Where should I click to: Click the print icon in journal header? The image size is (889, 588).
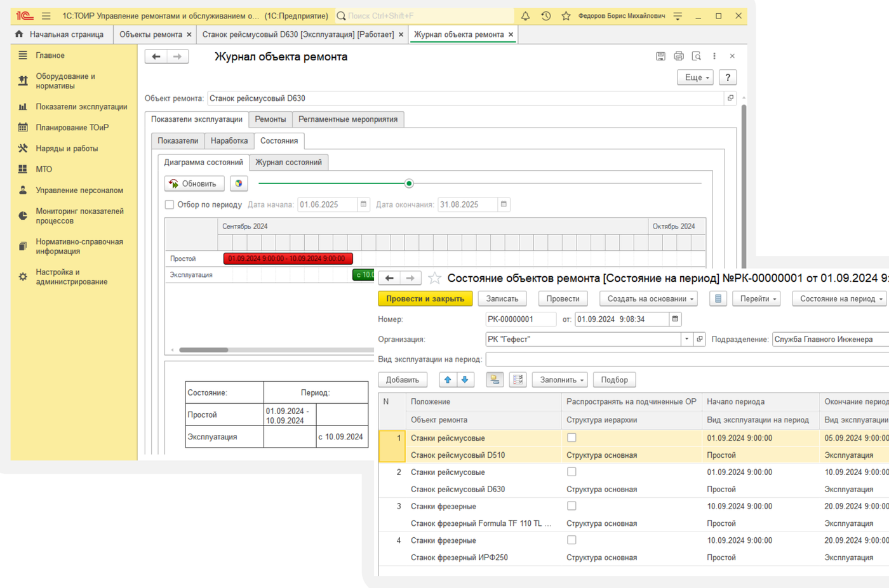coord(678,56)
